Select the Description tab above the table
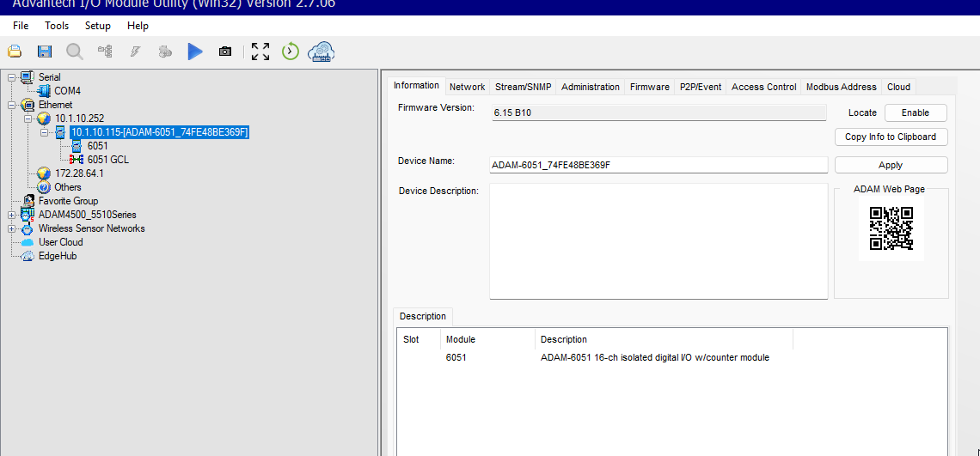The image size is (980, 456). [422, 316]
